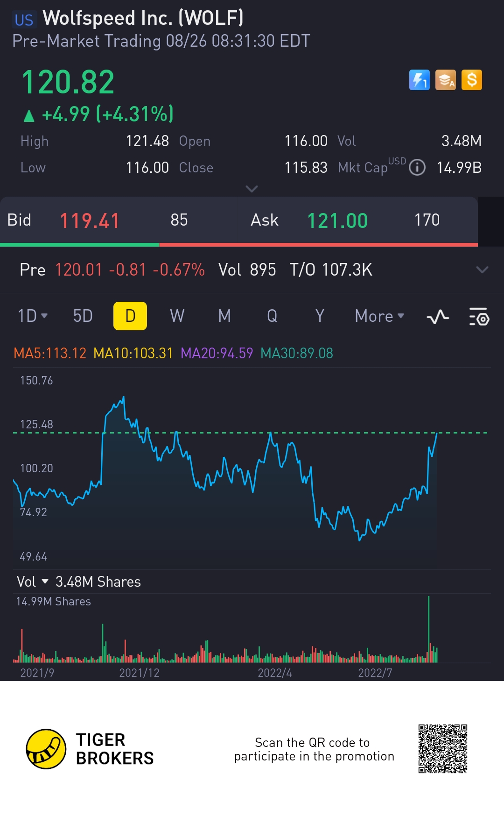Switch to the 5D chart tab
Viewport: 504px width, 817px height.
pyautogui.click(x=83, y=316)
